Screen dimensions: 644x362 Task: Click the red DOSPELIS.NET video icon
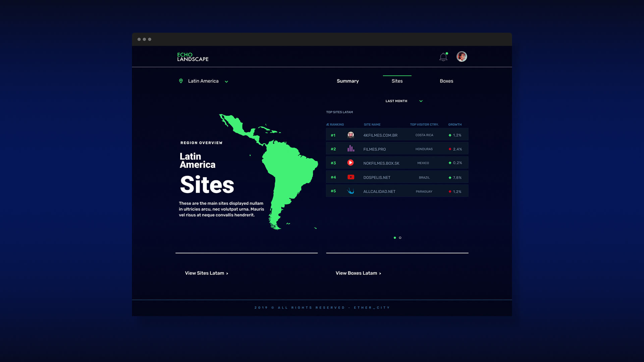coord(351,177)
